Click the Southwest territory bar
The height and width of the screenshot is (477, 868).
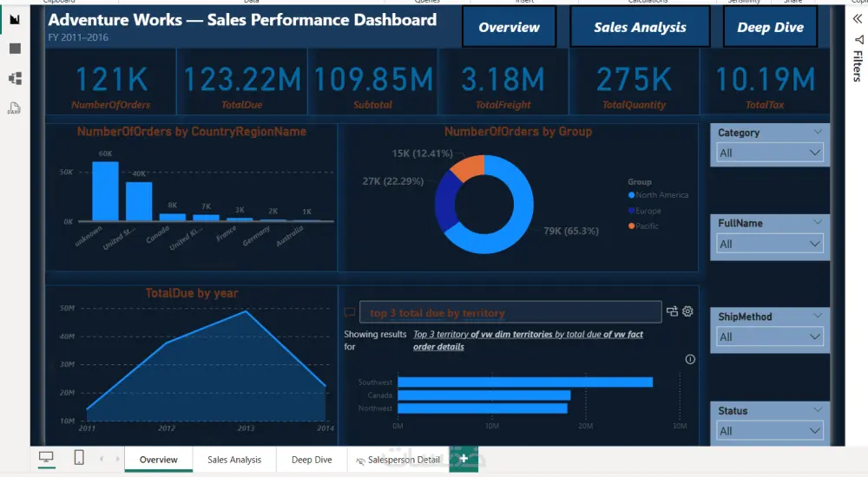click(x=525, y=382)
